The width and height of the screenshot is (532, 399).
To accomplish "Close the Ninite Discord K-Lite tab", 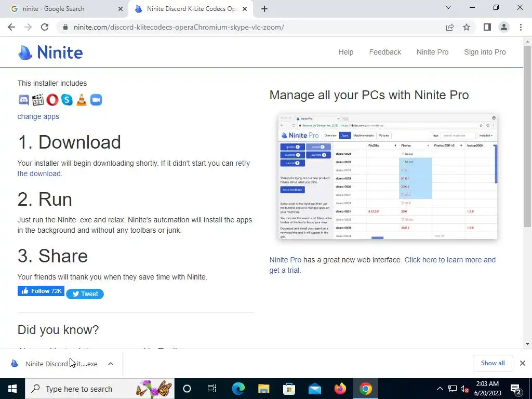I will click(245, 9).
